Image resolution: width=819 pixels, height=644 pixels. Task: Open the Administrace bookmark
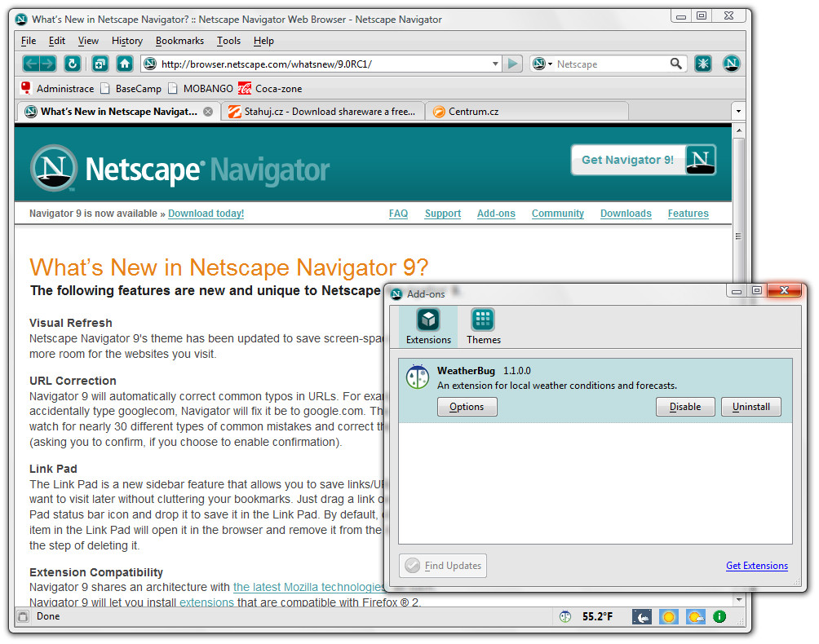57,88
